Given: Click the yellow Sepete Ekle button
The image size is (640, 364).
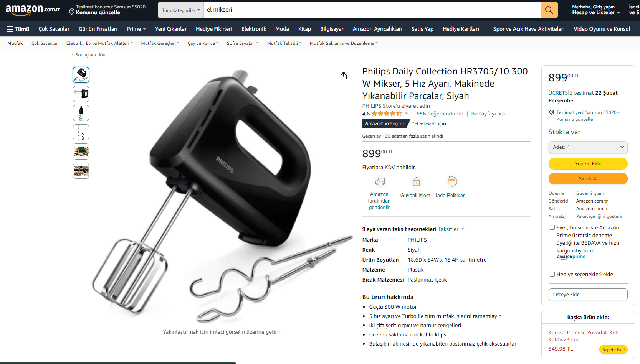Looking at the screenshot, I should (x=588, y=164).
